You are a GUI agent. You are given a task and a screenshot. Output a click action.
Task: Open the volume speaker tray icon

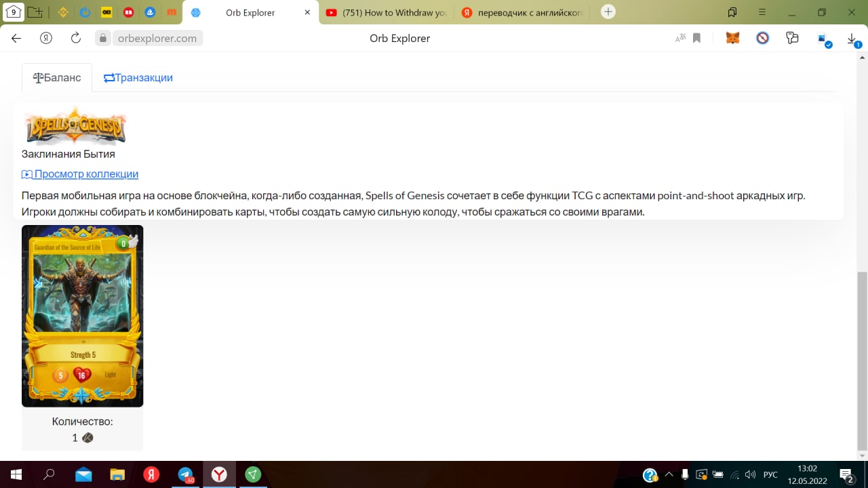click(751, 474)
